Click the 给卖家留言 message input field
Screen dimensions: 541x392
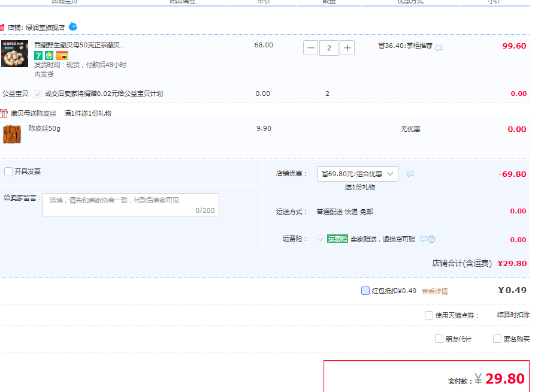point(131,204)
